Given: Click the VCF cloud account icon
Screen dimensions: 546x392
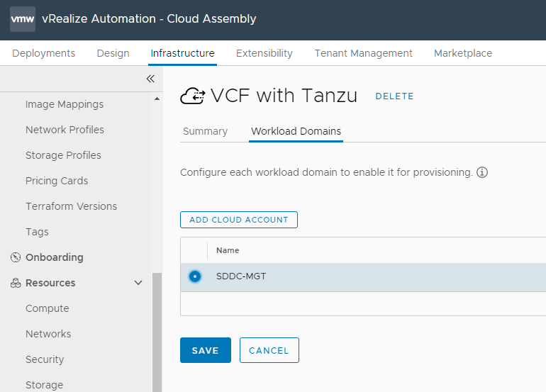Looking at the screenshot, I should coord(193,96).
